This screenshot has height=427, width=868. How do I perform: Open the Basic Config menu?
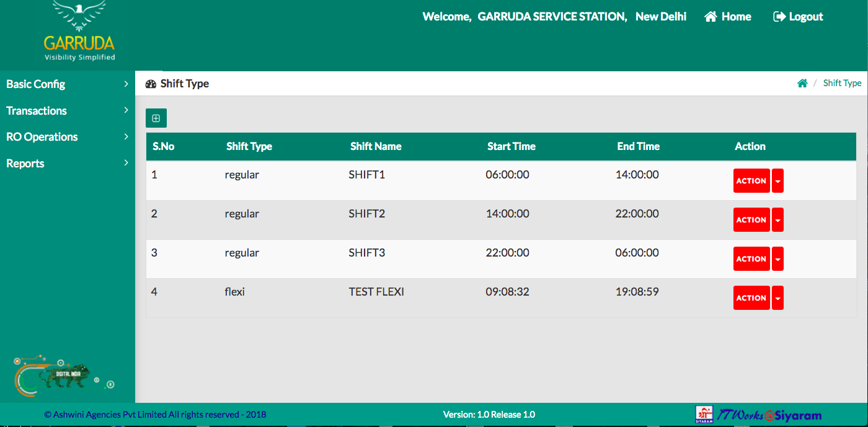(68, 84)
